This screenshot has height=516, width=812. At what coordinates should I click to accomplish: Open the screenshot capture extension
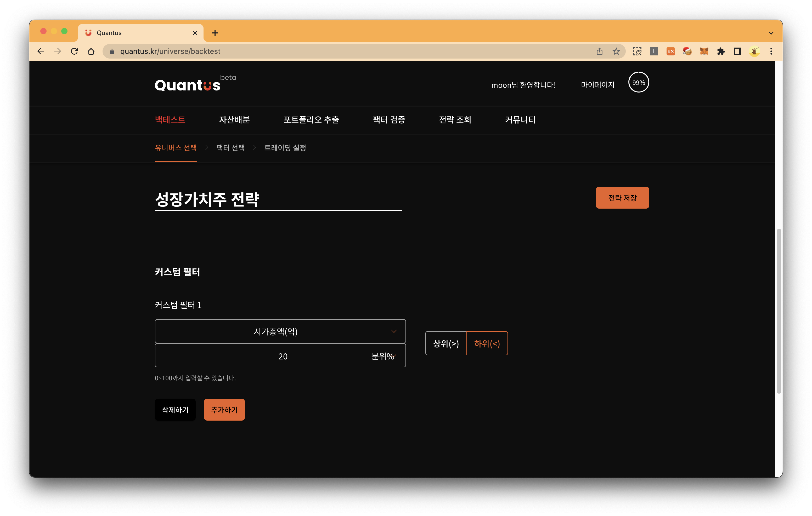[637, 51]
